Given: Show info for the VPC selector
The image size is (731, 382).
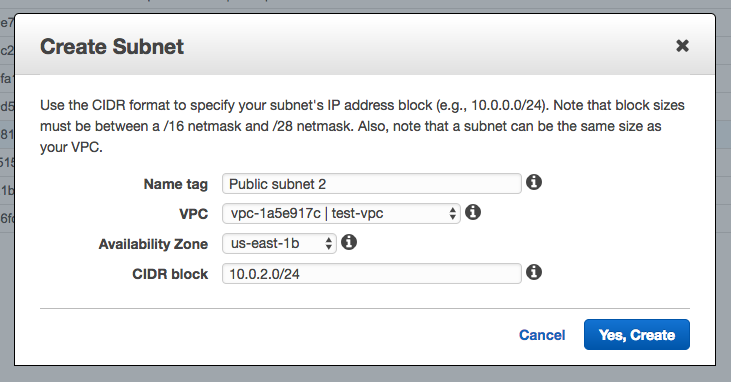Looking at the screenshot, I should (473, 212).
